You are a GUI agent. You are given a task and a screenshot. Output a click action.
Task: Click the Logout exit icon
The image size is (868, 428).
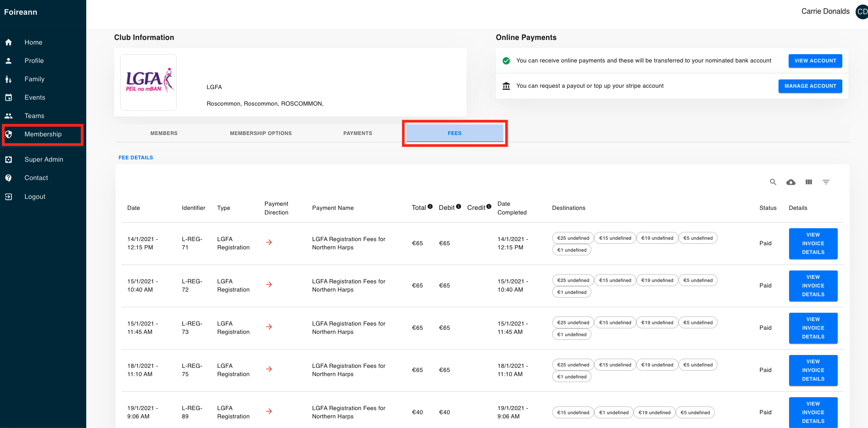click(8, 197)
